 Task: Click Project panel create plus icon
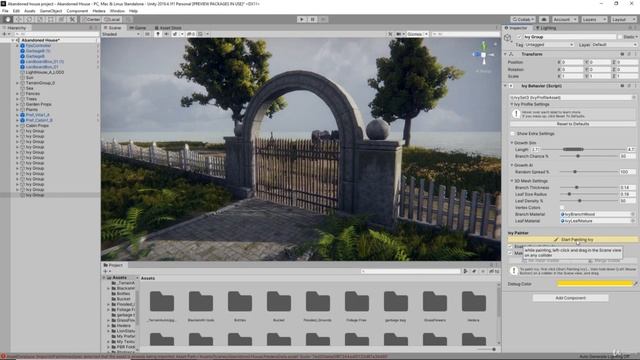[x=106, y=271]
